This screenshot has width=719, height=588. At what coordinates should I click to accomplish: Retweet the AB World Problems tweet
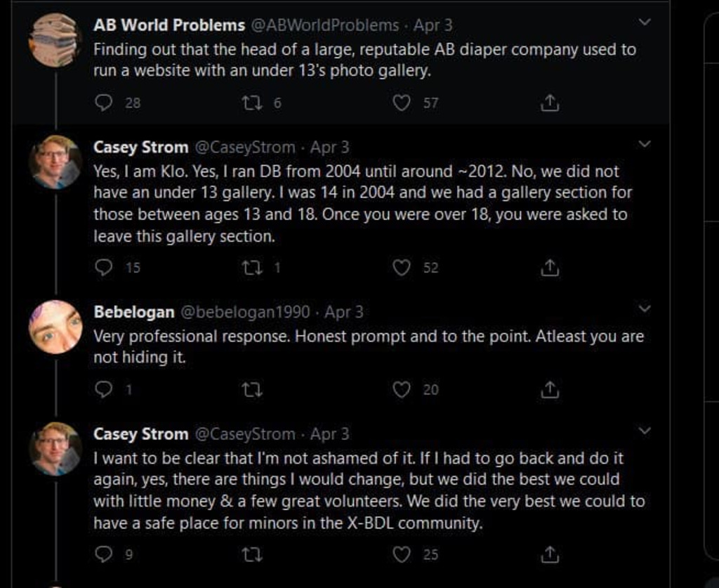click(x=251, y=103)
